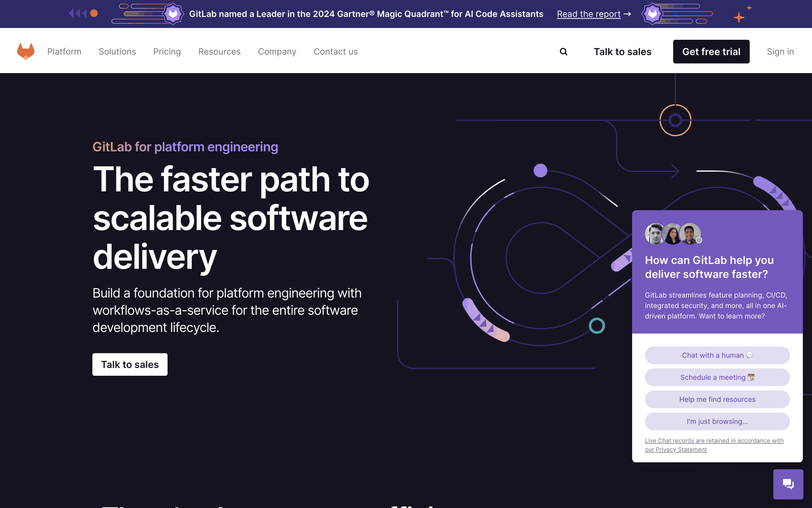Go to Contact us
Image resolution: width=812 pixels, height=508 pixels.
coord(336,52)
